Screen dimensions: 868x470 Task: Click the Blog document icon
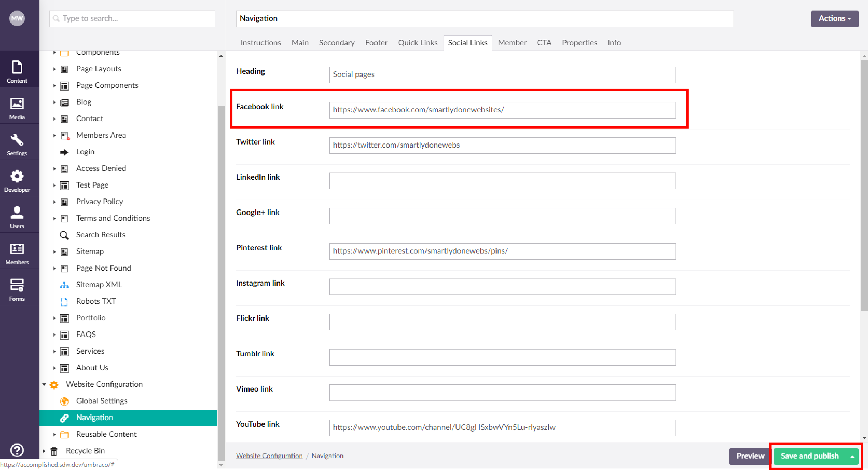pyautogui.click(x=64, y=102)
